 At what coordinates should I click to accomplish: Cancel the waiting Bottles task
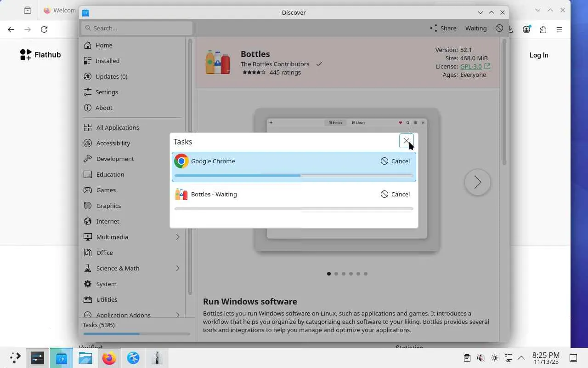point(395,194)
